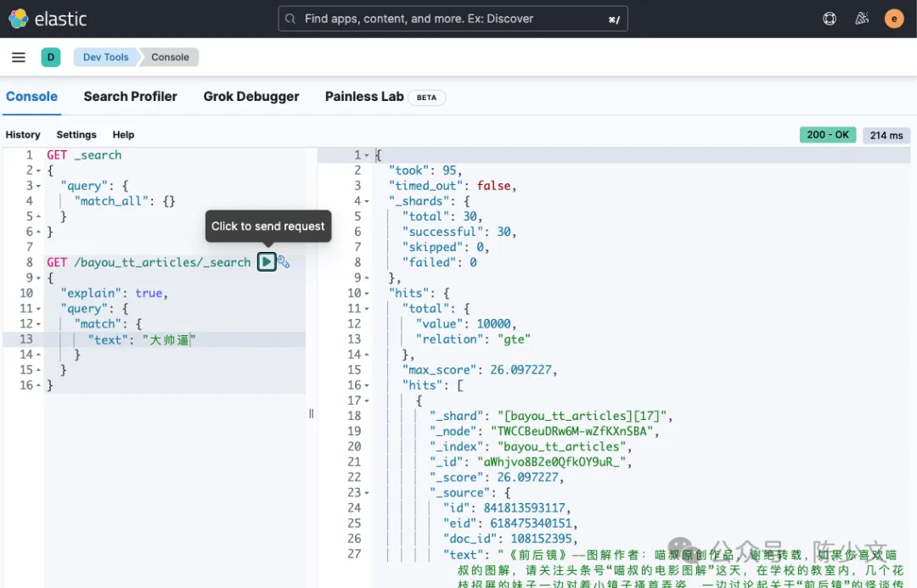
Task: Open the wrench tool menu beside the request
Action: tap(281, 262)
